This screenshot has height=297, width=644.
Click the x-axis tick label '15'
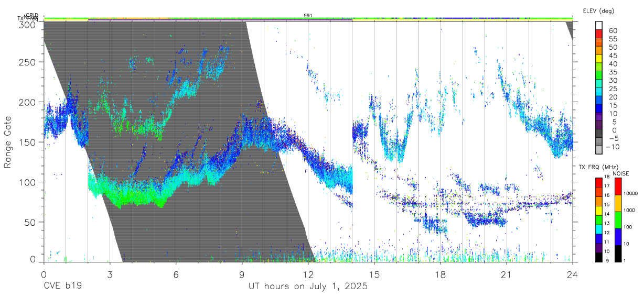tap(374, 274)
